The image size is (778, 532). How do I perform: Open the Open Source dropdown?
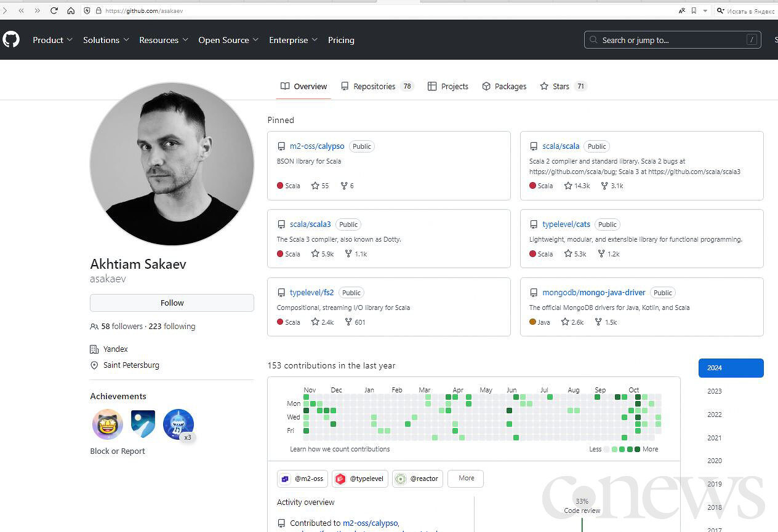229,40
